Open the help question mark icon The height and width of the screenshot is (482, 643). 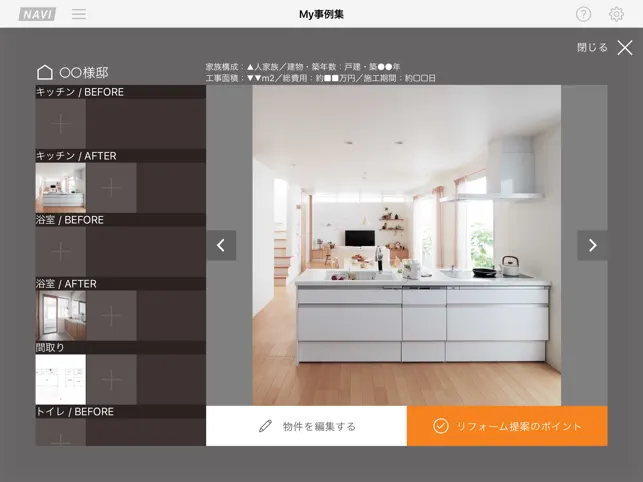click(583, 14)
